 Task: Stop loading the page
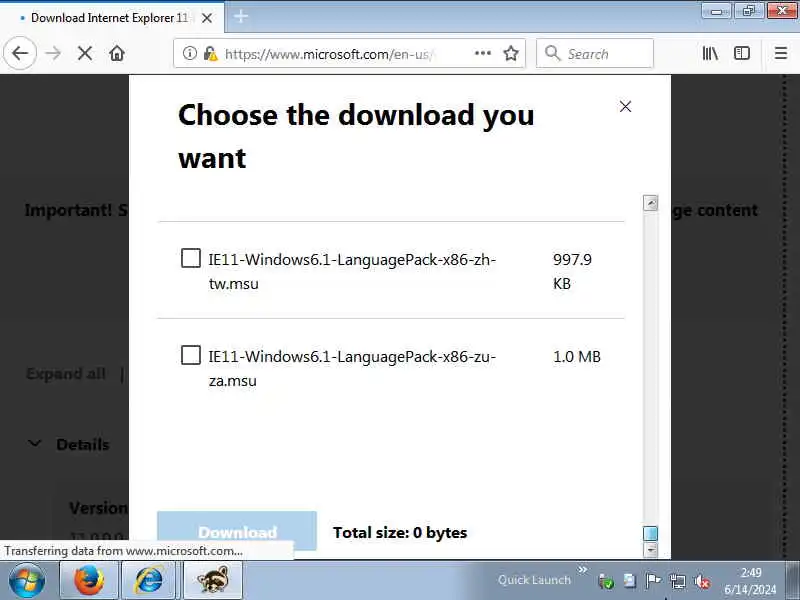85,53
